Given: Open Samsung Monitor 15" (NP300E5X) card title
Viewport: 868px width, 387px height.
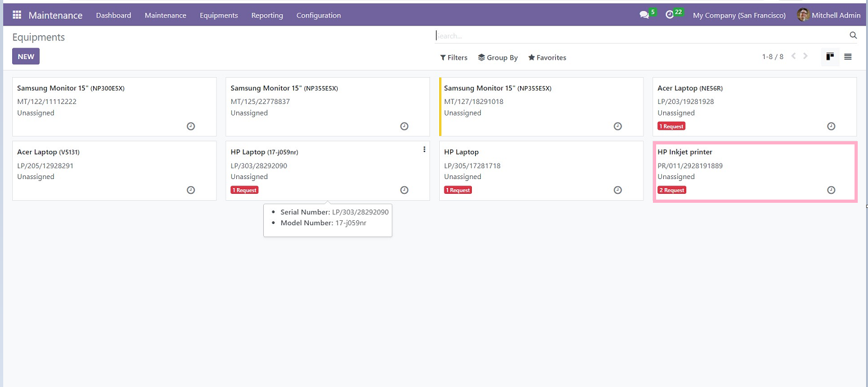Looking at the screenshot, I should point(71,88).
